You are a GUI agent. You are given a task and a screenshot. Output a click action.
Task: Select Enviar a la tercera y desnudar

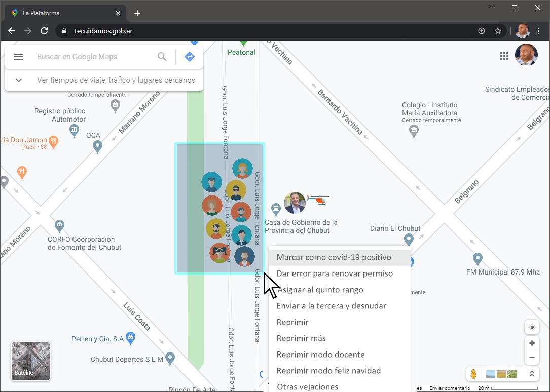click(340, 306)
